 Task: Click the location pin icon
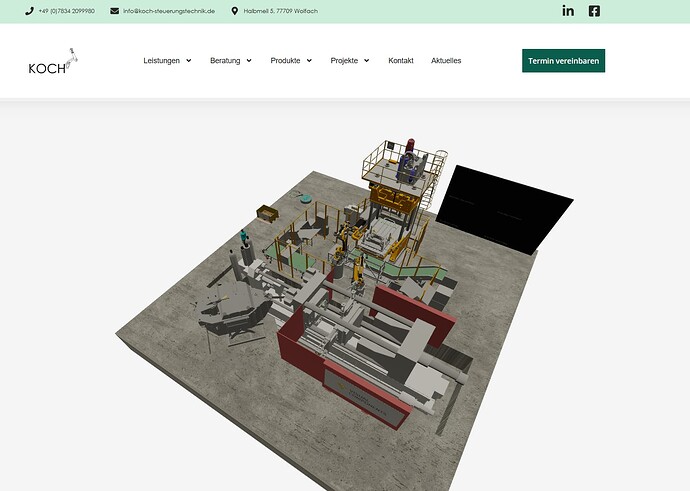[234, 11]
